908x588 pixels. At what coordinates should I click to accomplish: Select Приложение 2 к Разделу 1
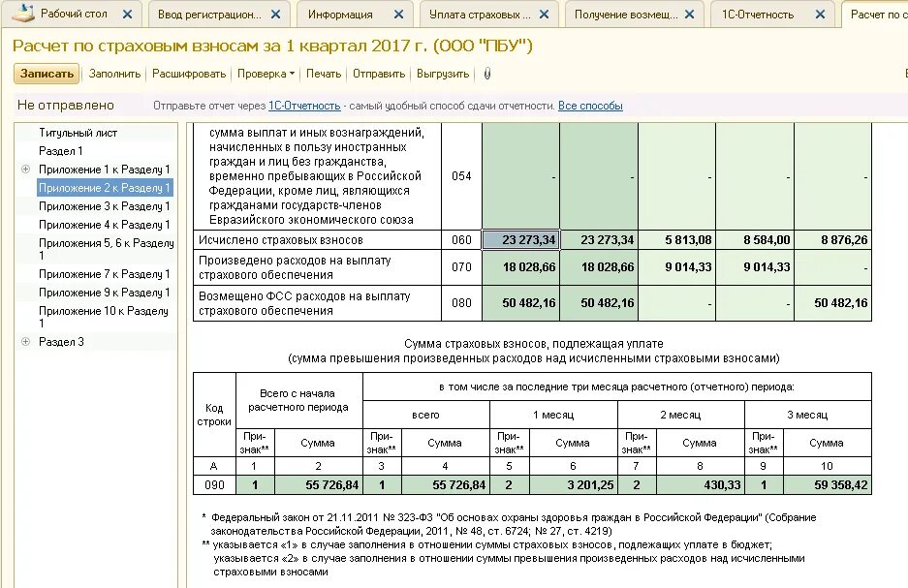[x=105, y=188]
